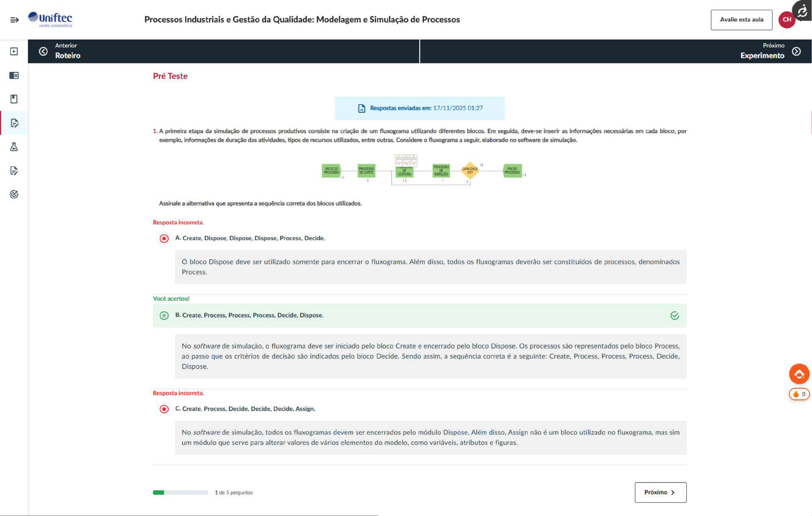Image resolution: width=812 pixels, height=516 pixels.
Task: Open the post-test sidebar icon below the flask
Action: [14, 171]
